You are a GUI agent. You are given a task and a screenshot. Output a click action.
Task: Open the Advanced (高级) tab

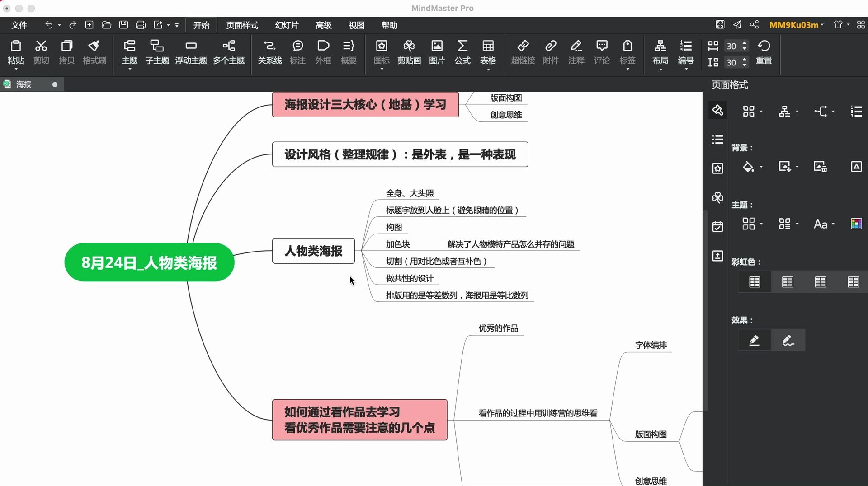pos(324,25)
